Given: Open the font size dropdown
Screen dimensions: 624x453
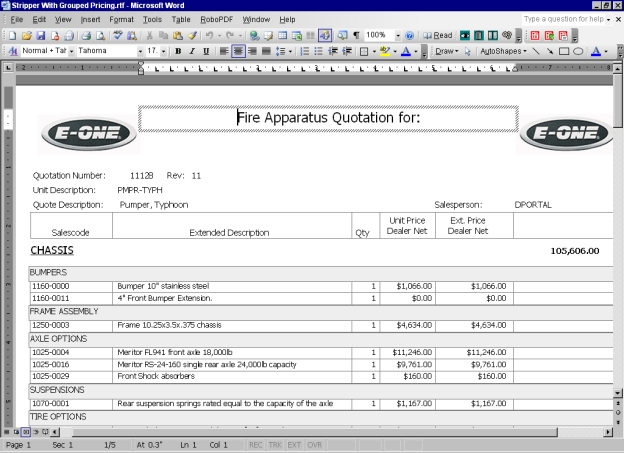Looking at the screenshot, I should 163,51.
